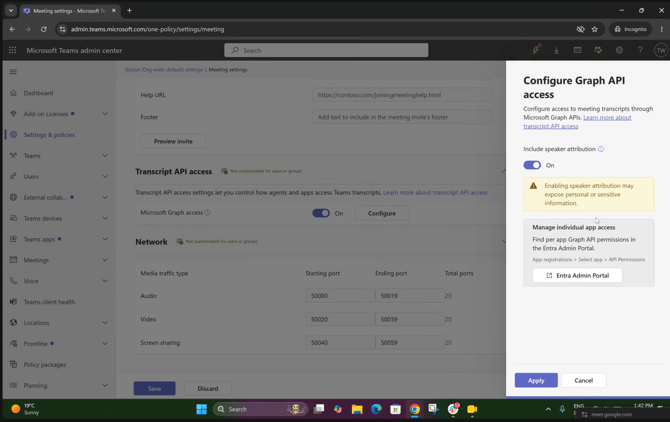Click the Discard button
The width and height of the screenshot is (670, 422).
coord(208,388)
